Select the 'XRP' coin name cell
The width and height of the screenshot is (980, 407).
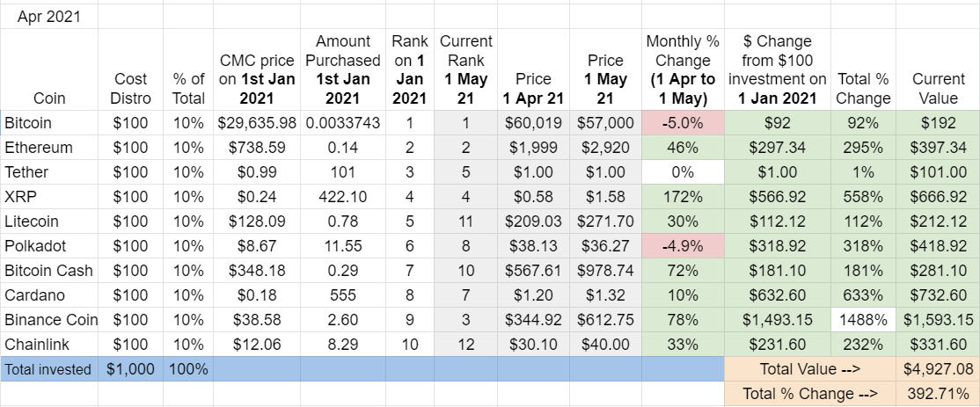click(49, 197)
